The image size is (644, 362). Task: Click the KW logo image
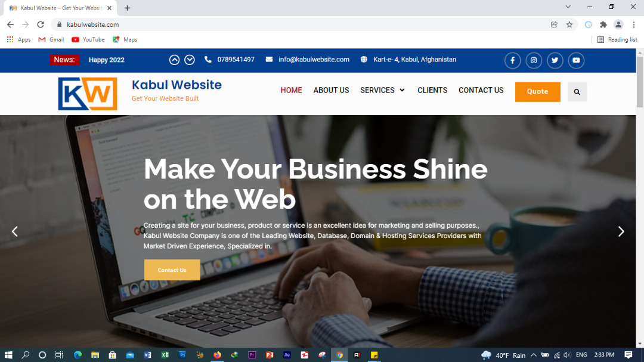pos(88,94)
